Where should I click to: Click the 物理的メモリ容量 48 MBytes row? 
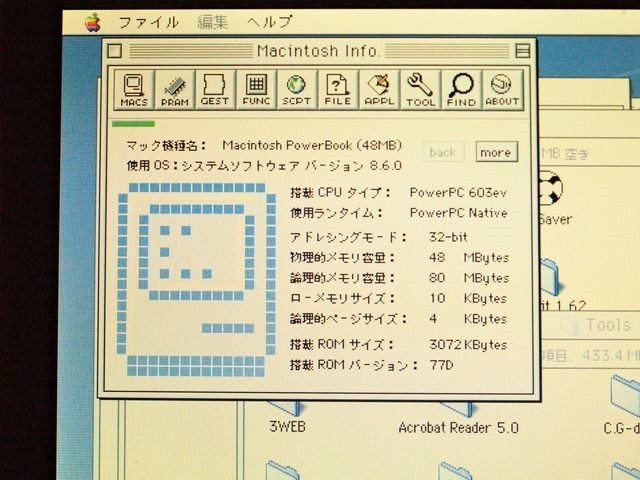[x=400, y=258]
